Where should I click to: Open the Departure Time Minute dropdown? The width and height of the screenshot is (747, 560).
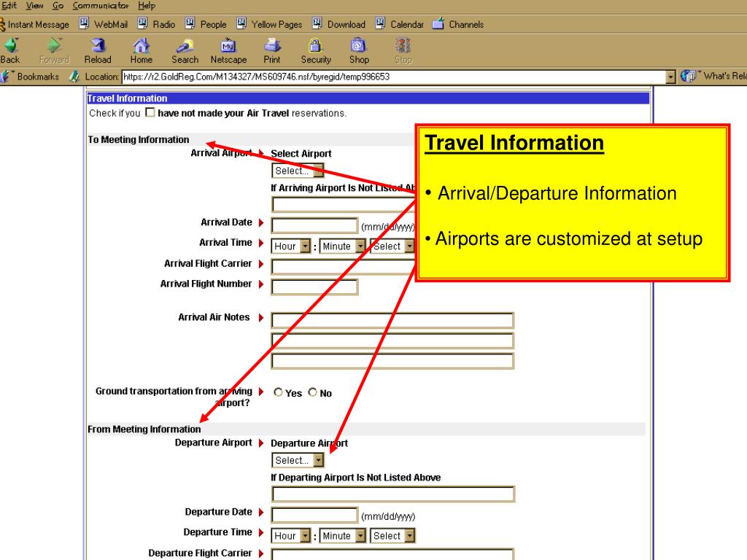[343, 535]
